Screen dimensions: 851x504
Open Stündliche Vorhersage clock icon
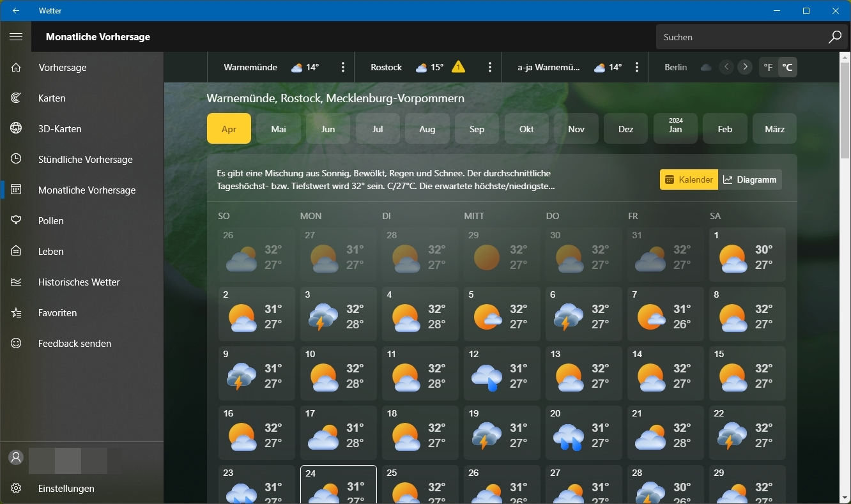[x=16, y=160]
